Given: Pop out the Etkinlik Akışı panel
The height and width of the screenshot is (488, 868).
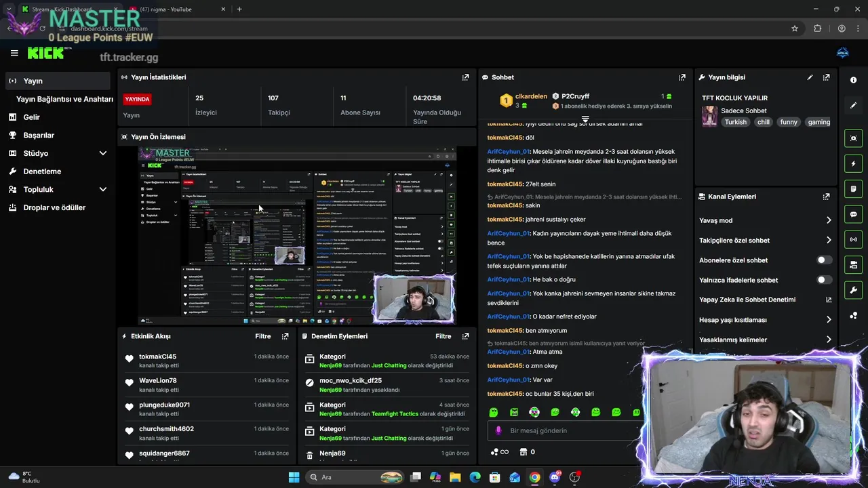Looking at the screenshot, I should tap(285, 336).
